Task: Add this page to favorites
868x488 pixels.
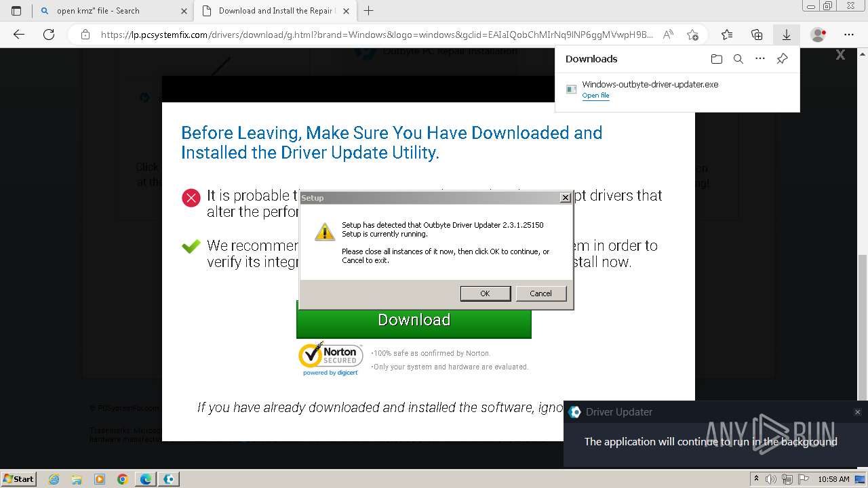Action: [x=692, y=35]
